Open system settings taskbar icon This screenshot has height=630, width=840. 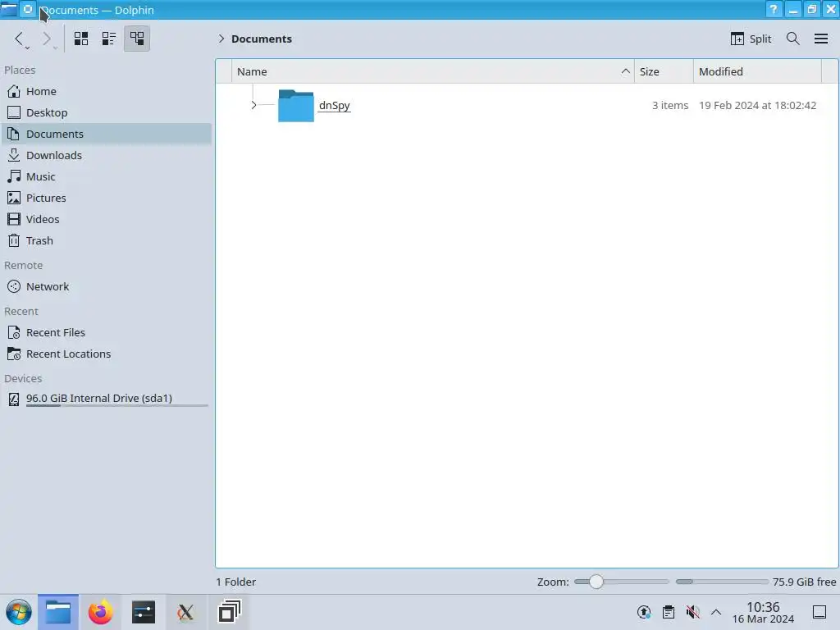pos(143,612)
